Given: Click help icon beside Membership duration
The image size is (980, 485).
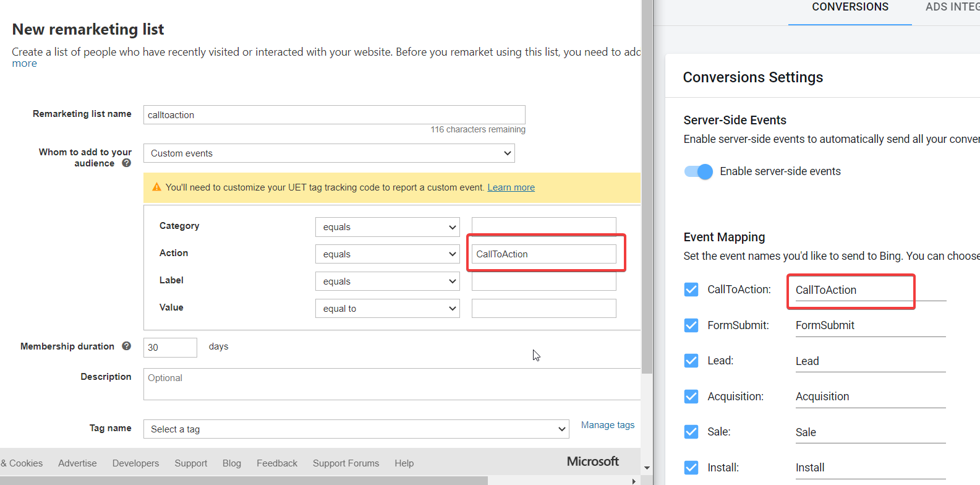Looking at the screenshot, I should (x=126, y=346).
